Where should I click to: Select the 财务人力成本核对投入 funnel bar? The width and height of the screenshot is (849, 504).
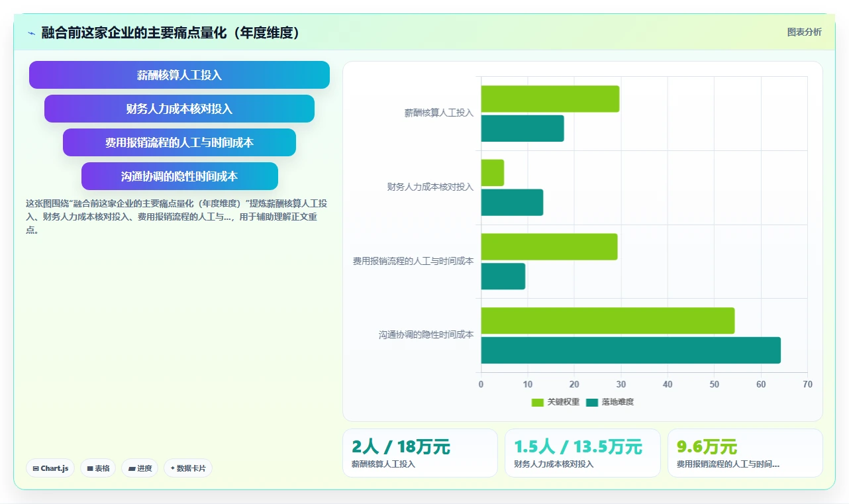tap(179, 109)
